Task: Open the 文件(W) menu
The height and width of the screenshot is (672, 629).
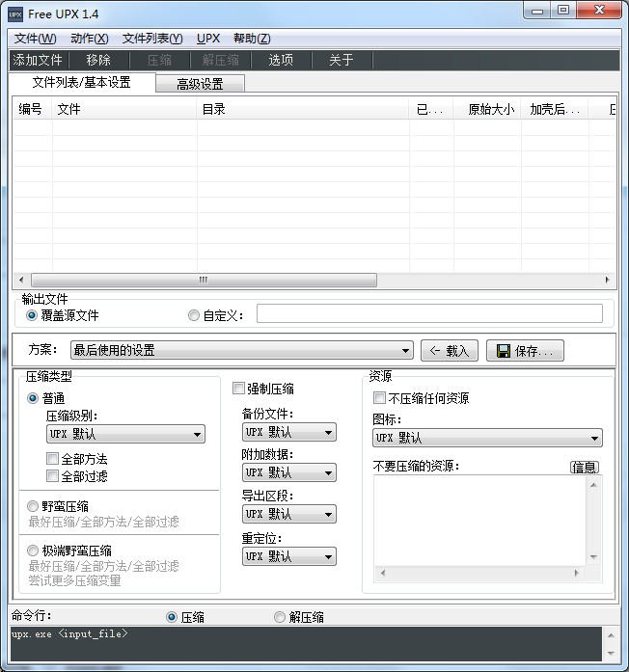Action: coord(35,39)
